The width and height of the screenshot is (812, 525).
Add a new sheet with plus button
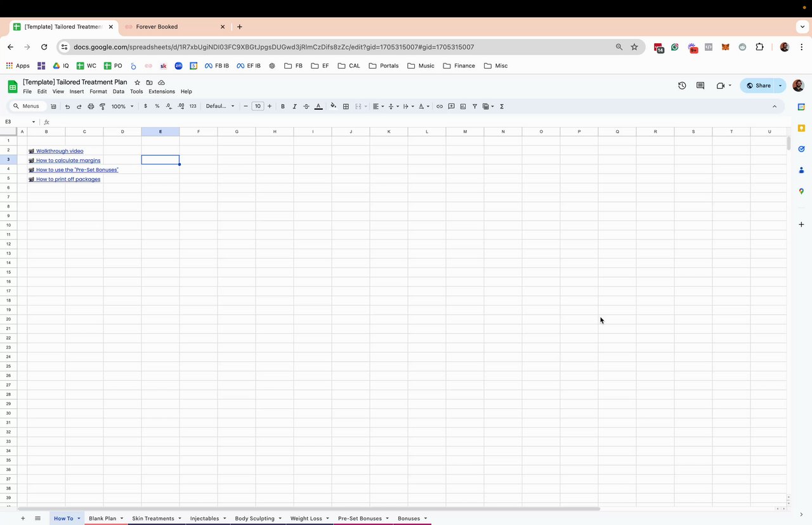(23, 519)
